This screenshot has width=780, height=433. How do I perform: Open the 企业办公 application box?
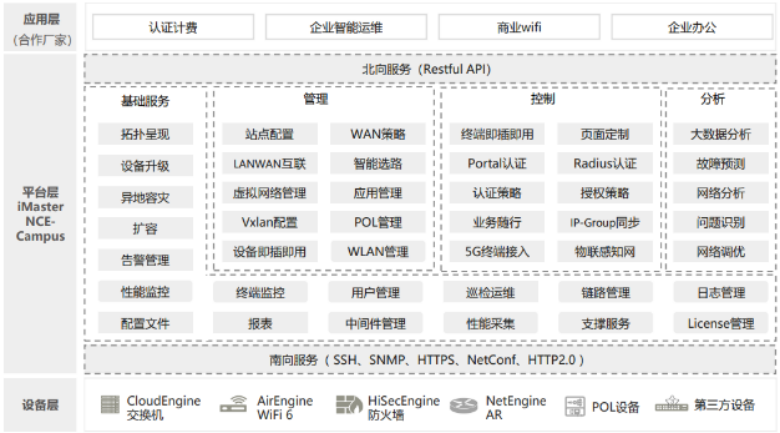coord(691,27)
